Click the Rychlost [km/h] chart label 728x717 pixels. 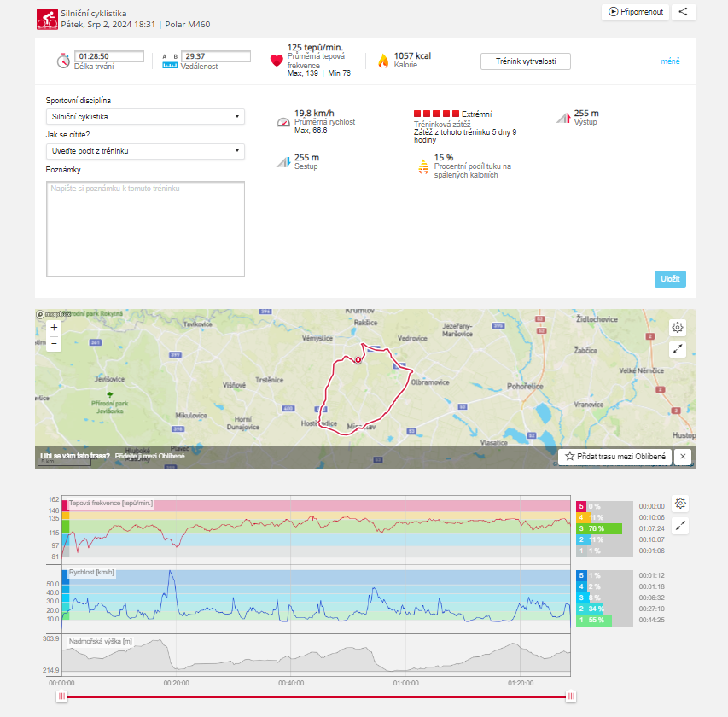91,573
